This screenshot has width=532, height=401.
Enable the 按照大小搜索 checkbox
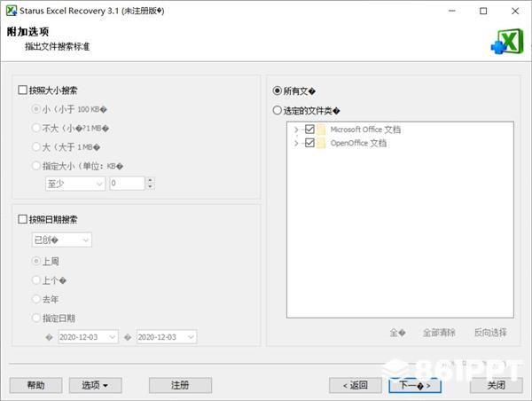click(x=22, y=90)
